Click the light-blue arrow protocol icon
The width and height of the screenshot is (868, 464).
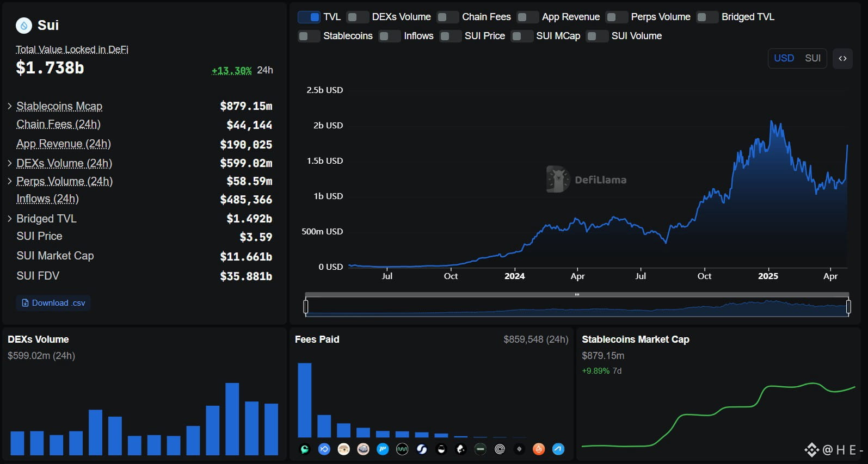pos(558,449)
